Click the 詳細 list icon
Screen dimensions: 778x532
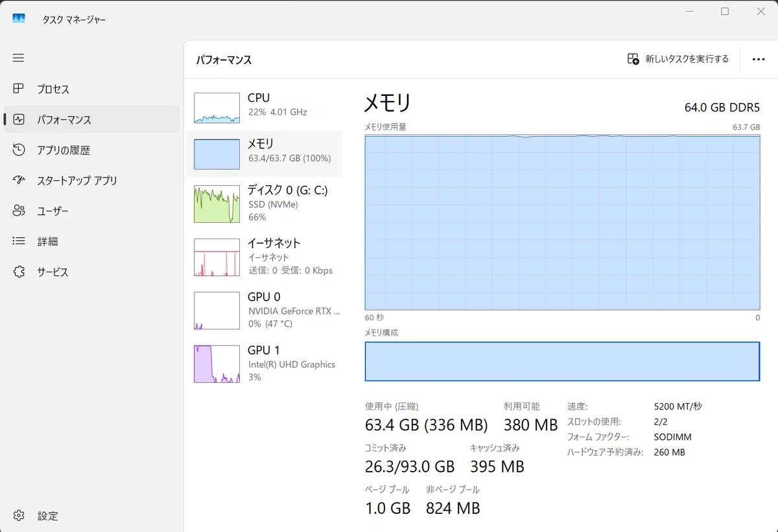coord(18,241)
